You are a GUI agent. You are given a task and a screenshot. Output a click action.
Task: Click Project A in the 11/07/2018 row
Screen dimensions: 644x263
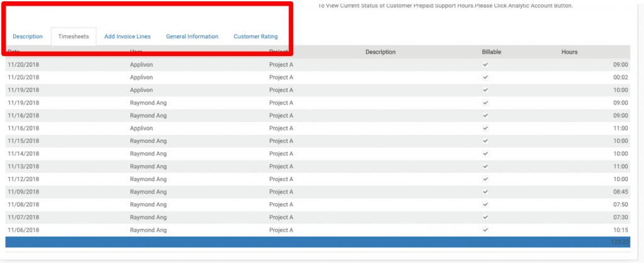[281, 217]
